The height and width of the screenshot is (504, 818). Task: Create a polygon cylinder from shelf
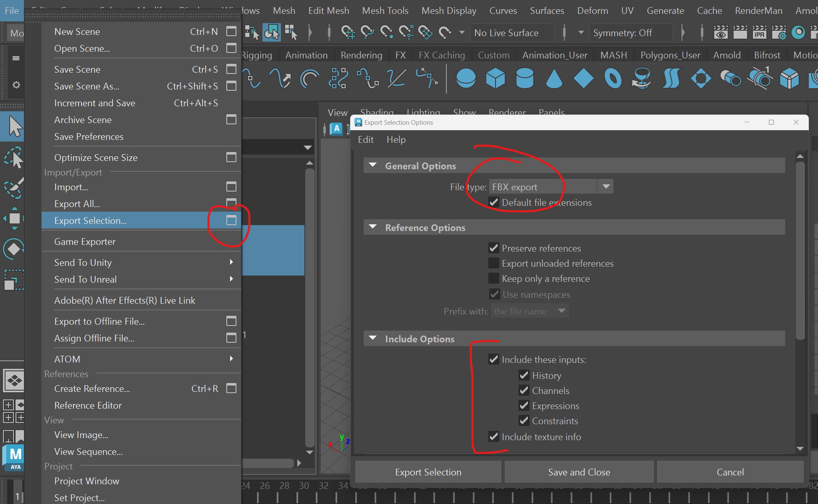click(524, 78)
